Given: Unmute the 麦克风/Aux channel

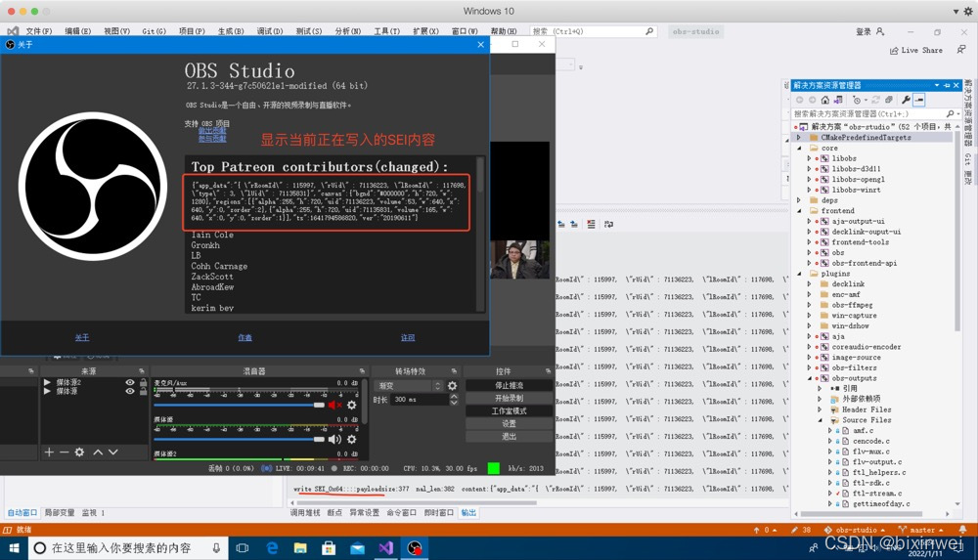Looking at the screenshot, I should point(334,406).
